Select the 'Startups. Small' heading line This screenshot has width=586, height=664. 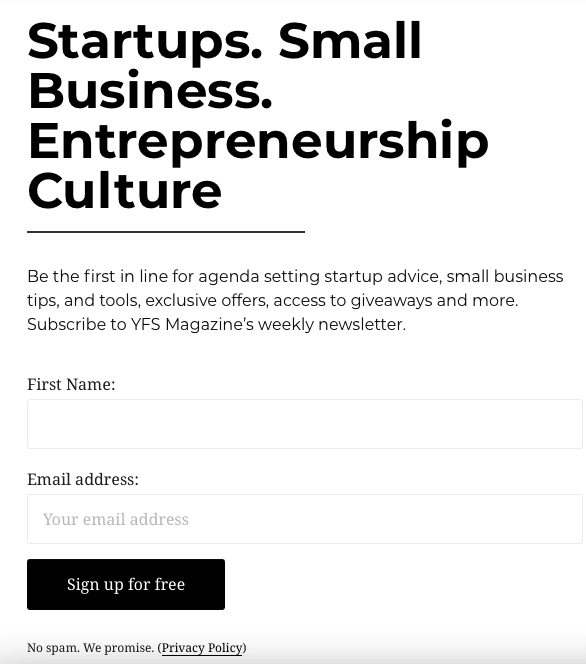(225, 41)
